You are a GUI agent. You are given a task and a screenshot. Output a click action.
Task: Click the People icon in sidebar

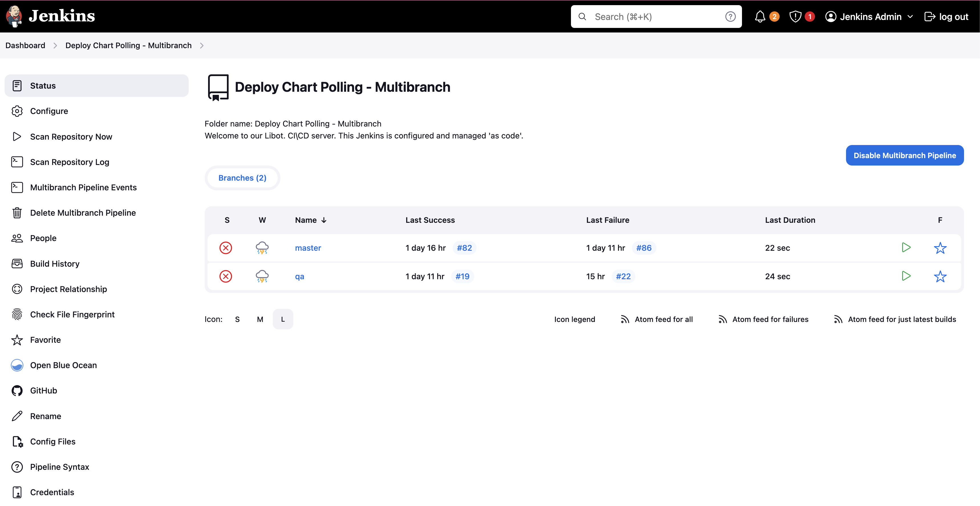click(17, 238)
